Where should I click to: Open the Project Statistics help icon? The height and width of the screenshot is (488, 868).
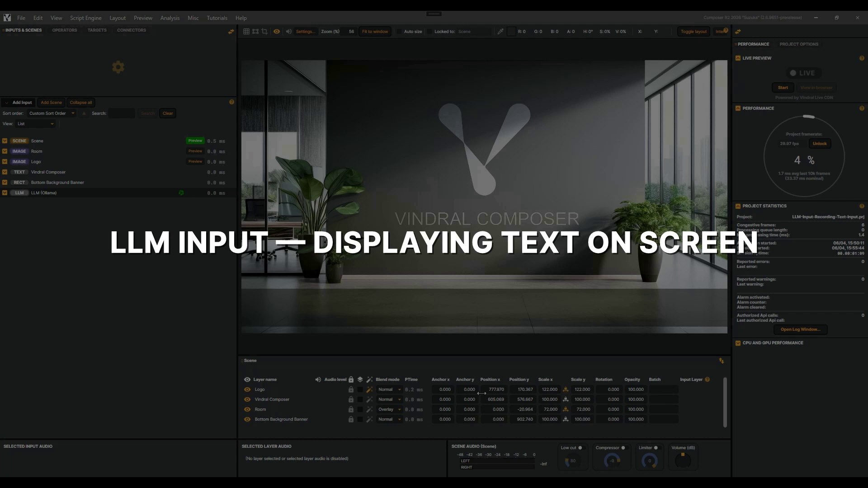[862, 206]
